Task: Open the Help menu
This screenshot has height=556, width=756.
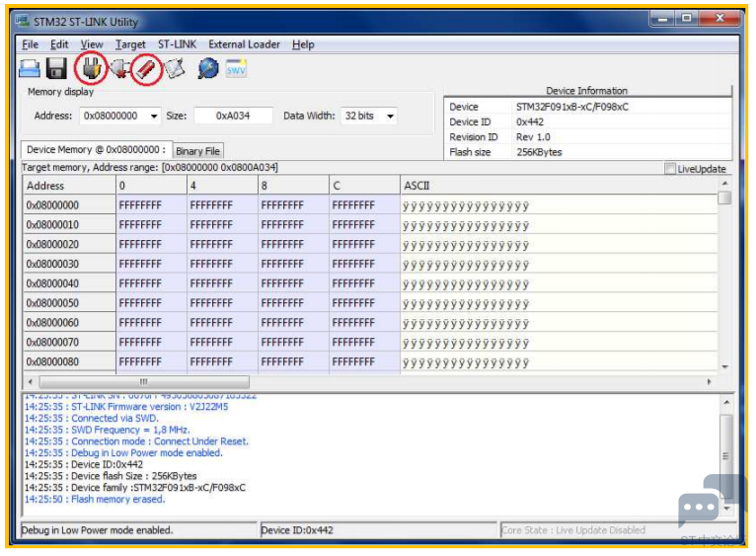Action: [303, 44]
